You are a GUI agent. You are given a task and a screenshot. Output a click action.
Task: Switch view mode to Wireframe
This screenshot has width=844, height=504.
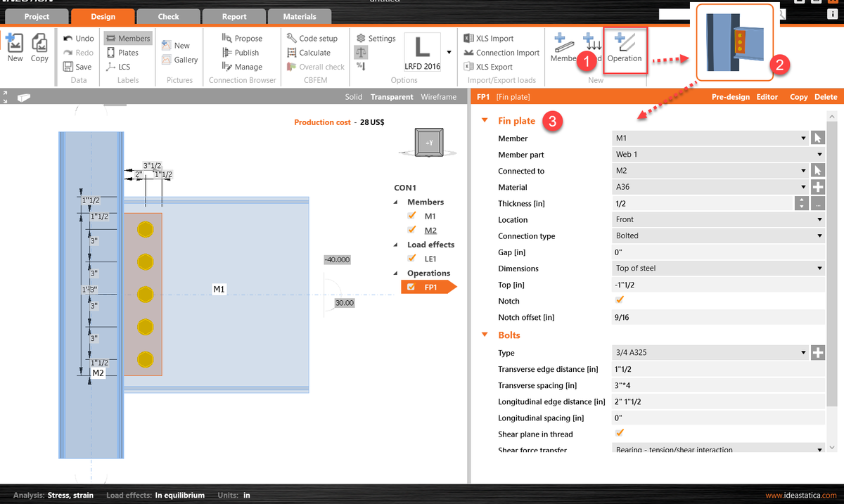pyautogui.click(x=438, y=96)
